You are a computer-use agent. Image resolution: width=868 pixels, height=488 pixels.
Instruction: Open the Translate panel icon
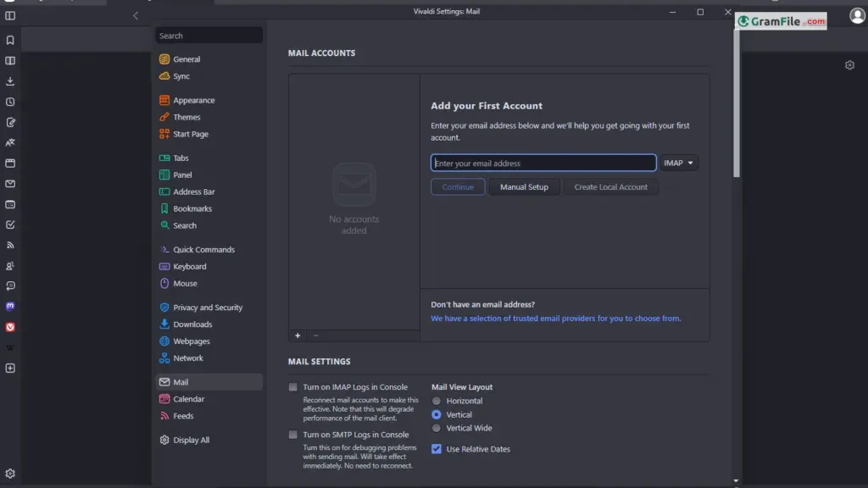click(x=10, y=142)
